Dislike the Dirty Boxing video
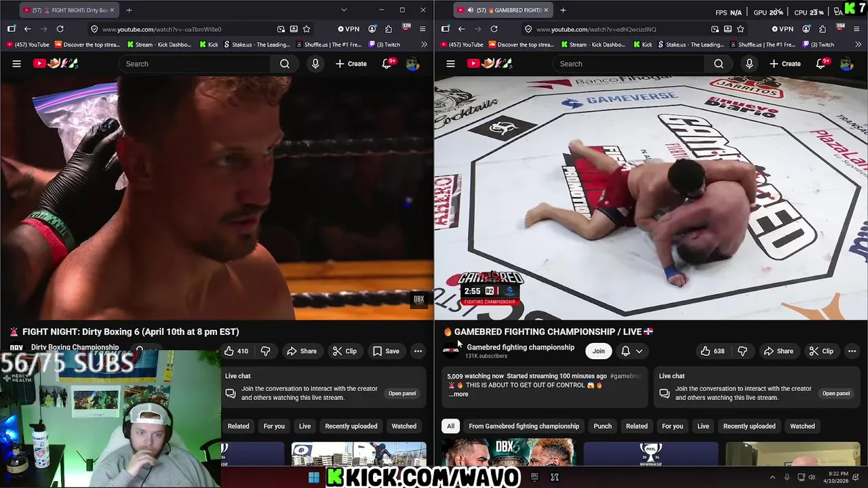 (266, 351)
